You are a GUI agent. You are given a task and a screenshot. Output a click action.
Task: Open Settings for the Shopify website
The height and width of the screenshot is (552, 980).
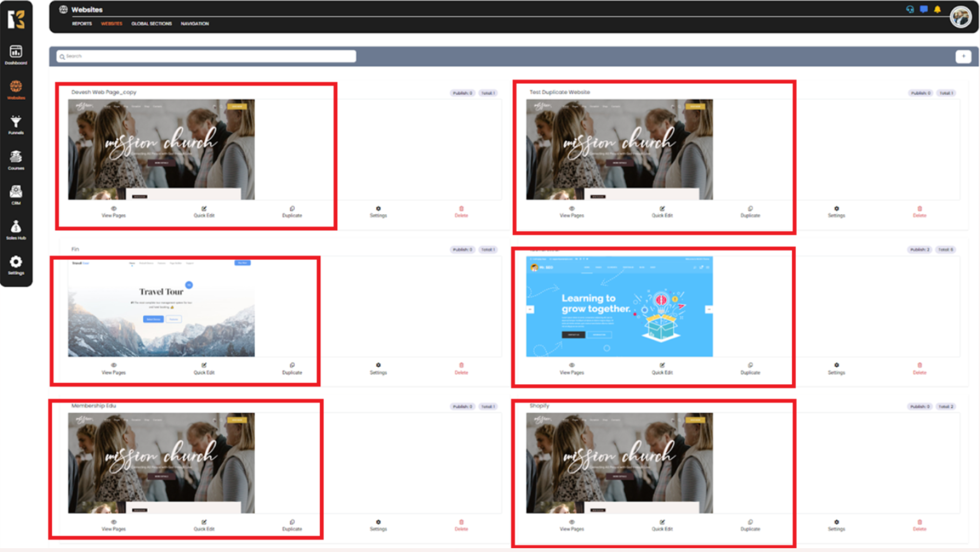tap(836, 525)
